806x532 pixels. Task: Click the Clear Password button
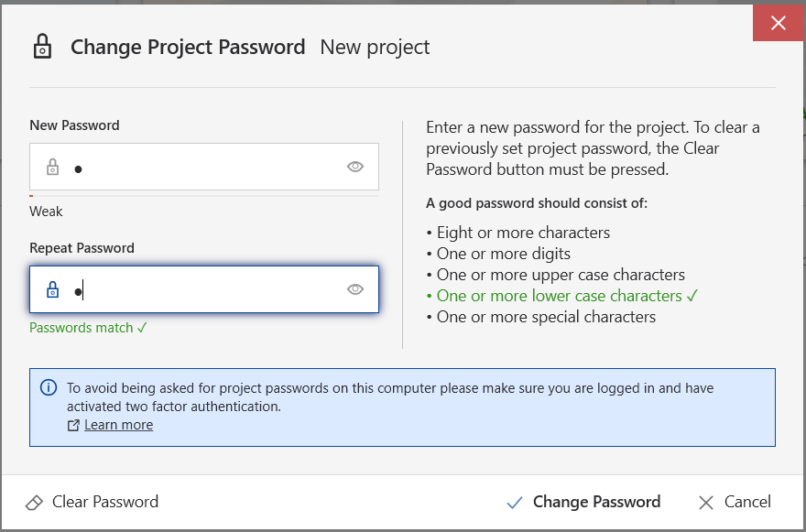pos(92,502)
